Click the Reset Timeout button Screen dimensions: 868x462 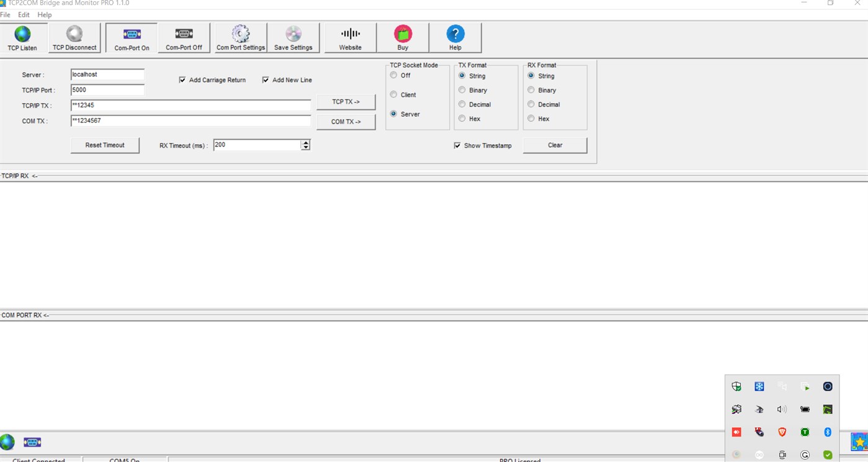104,145
